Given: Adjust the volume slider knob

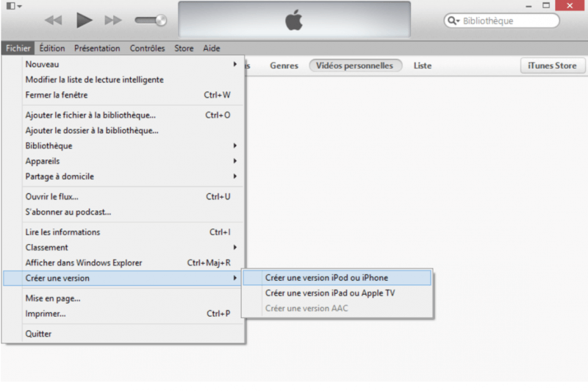Looking at the screenshot, I should point(161,21).
